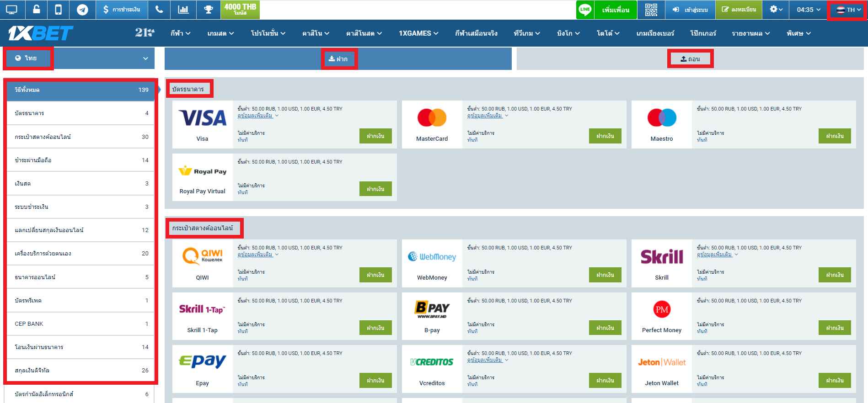Open the บิงโก bingo menu
This screenshot has height=403, width=868.
(x=568, y=33)
